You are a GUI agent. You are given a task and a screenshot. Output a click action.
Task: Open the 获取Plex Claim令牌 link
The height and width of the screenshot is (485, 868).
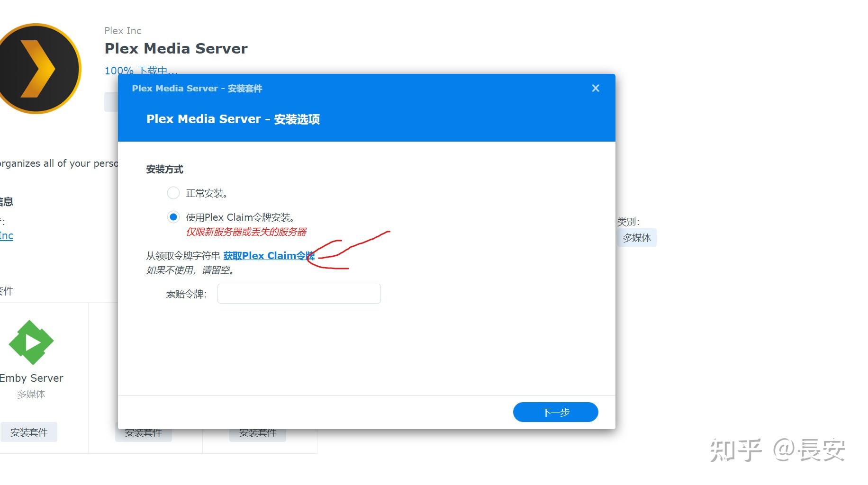269,255
